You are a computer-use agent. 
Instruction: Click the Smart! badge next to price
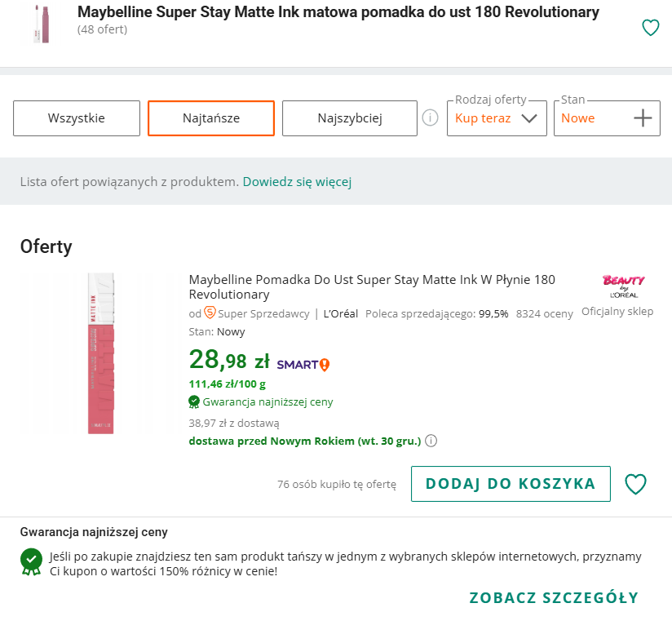pos(303,364)
